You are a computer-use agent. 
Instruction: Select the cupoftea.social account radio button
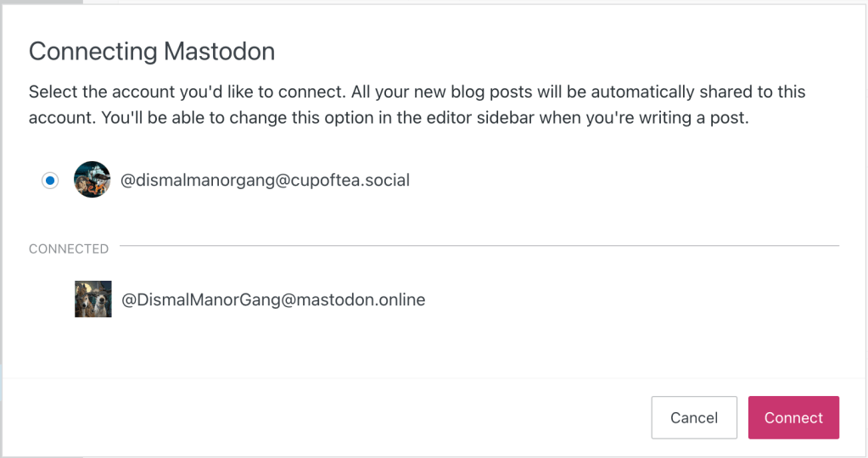click(51, 180)
